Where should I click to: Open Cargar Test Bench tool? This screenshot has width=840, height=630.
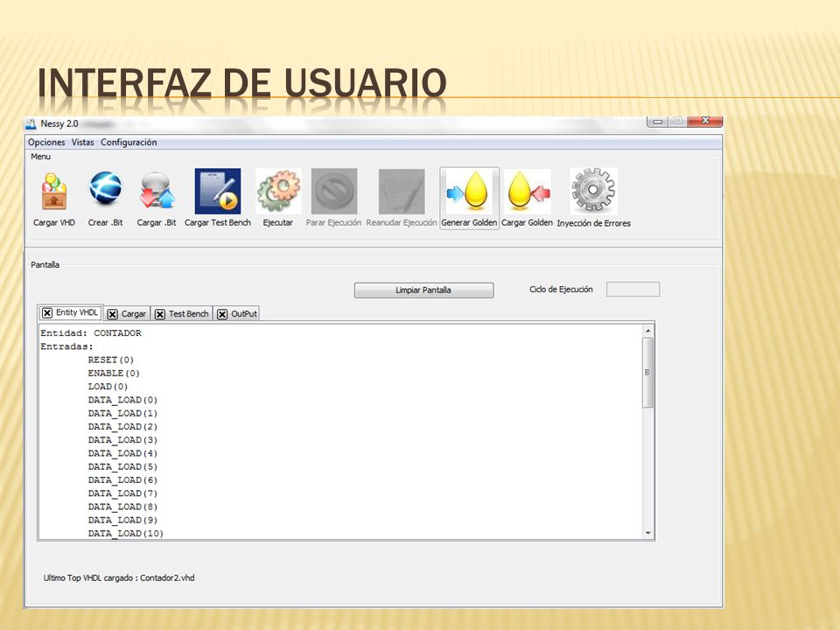click(218, 192)
